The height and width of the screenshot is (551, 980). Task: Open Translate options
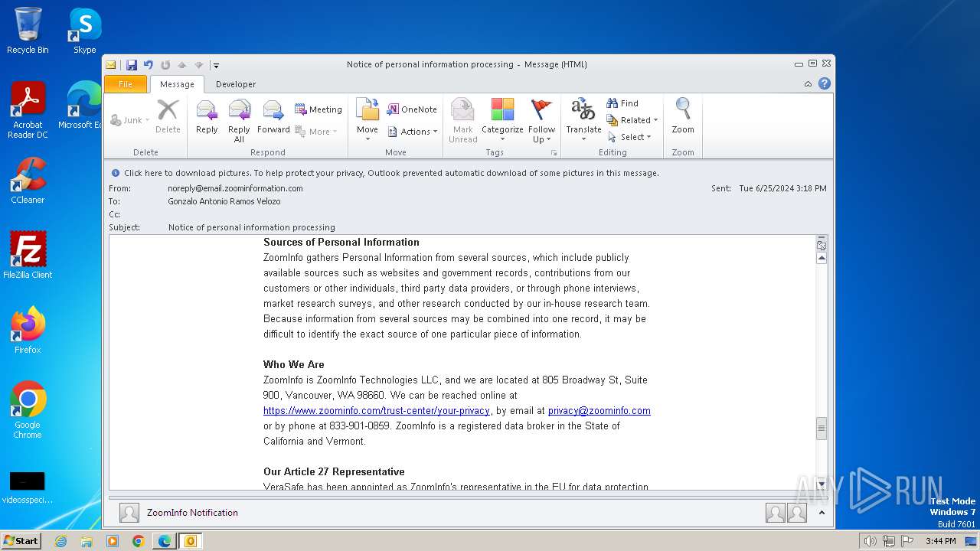(583, 121)
